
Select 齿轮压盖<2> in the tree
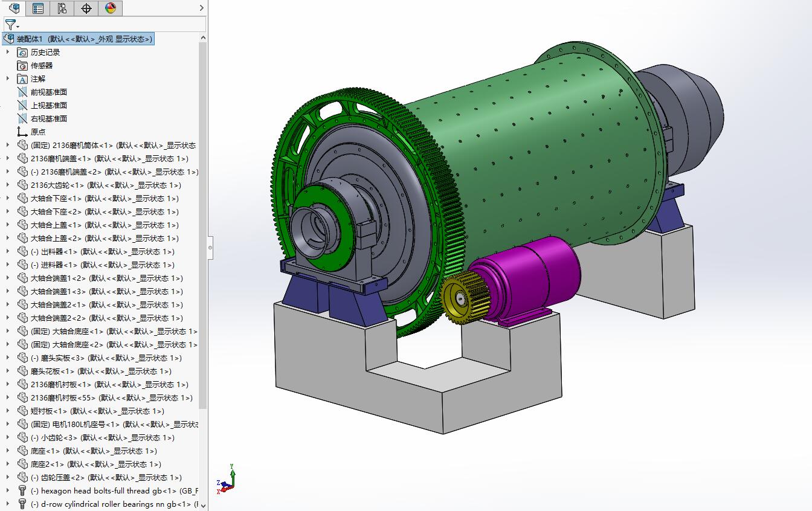click(x=106, y=477)
